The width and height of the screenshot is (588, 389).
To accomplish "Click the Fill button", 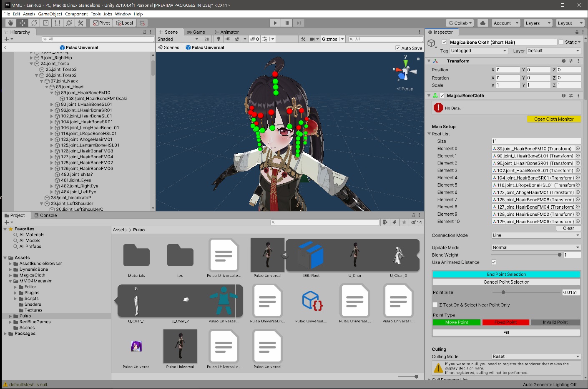I will [506, 332].
